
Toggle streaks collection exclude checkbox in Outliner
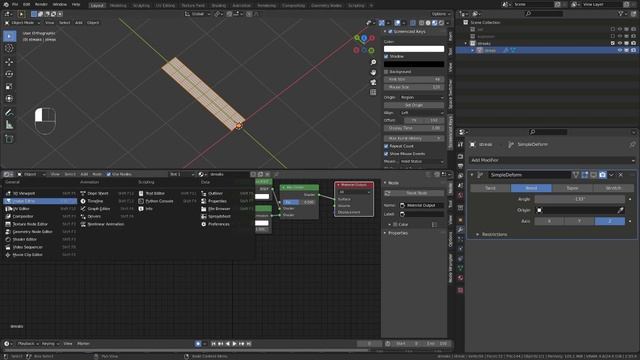coord(613,43)
